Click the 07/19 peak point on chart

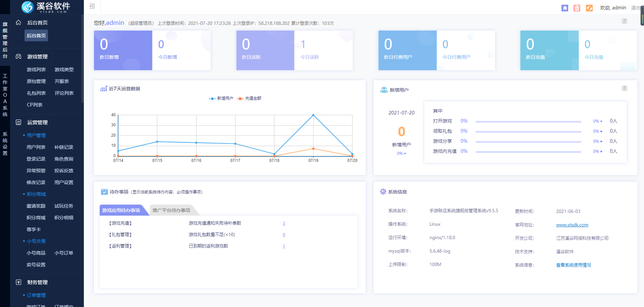pyautogui.click(x=313, y=115)
